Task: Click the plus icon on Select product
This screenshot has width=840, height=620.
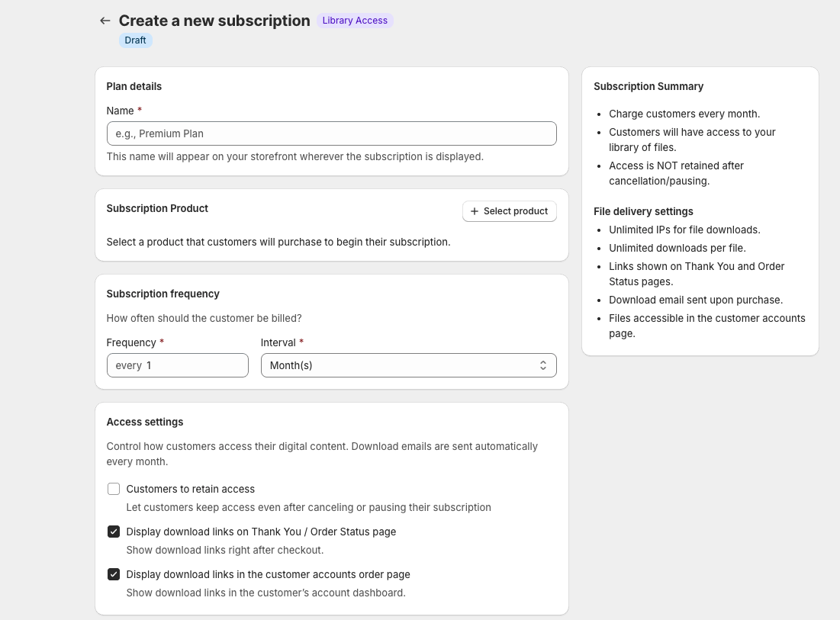Action: pos(475,211)
